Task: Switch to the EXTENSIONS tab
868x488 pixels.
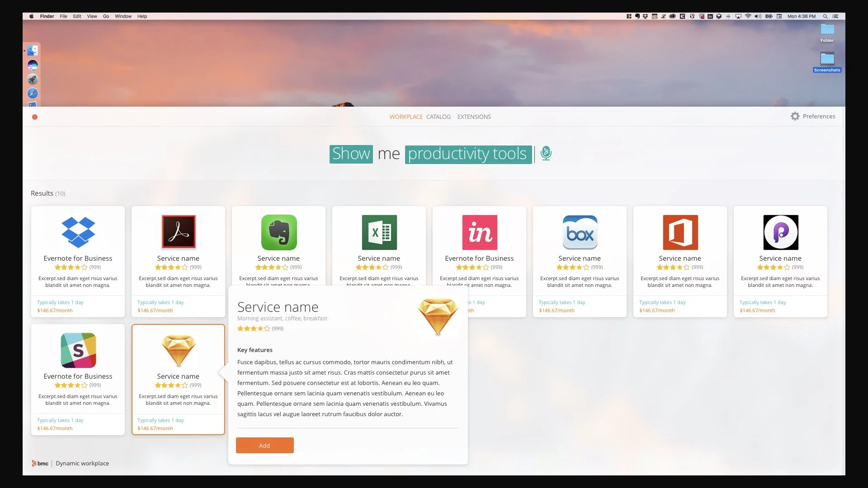Action: (x=474, y=117)
